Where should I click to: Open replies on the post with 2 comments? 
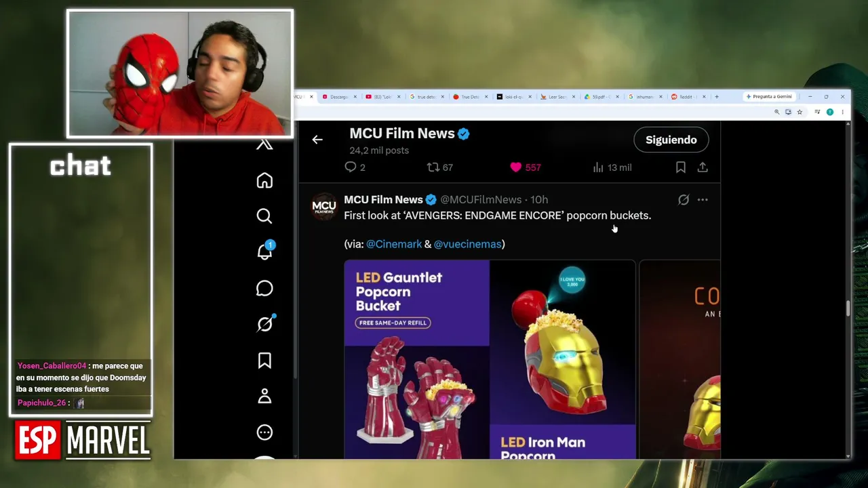(355, 167)
